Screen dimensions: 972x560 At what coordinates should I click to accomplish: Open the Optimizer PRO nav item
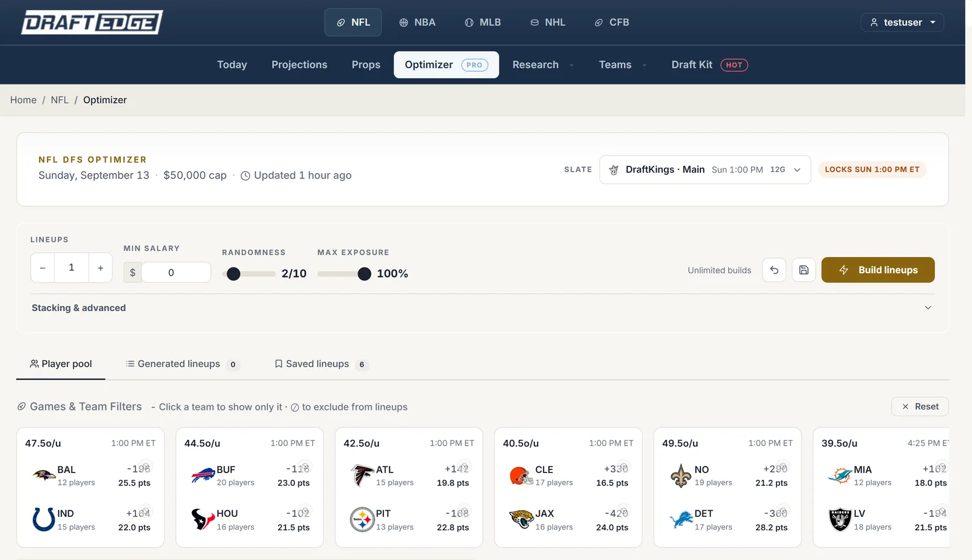446,64
